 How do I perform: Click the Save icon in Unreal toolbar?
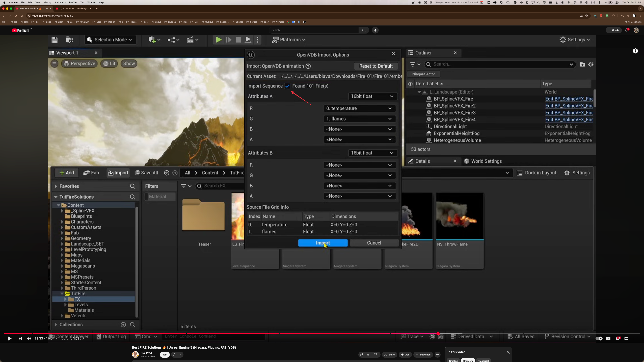55,40
